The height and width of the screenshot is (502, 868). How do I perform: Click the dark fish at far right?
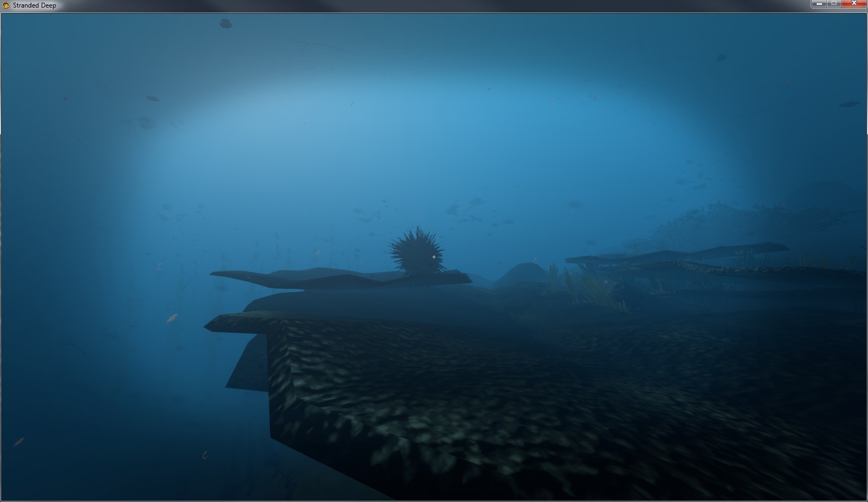(x=849, y=104)
